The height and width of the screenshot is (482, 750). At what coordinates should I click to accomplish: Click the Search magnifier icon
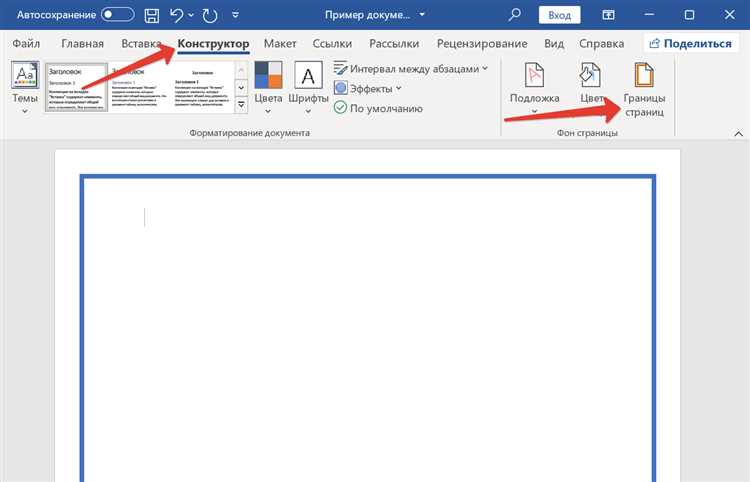pos(514,15)
